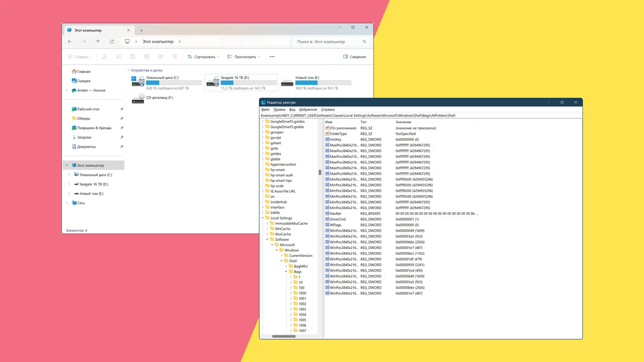Open Seagate 16 ТВ (D:) drive
This screenshot has width=644, height=362.
tap(241, 83)
